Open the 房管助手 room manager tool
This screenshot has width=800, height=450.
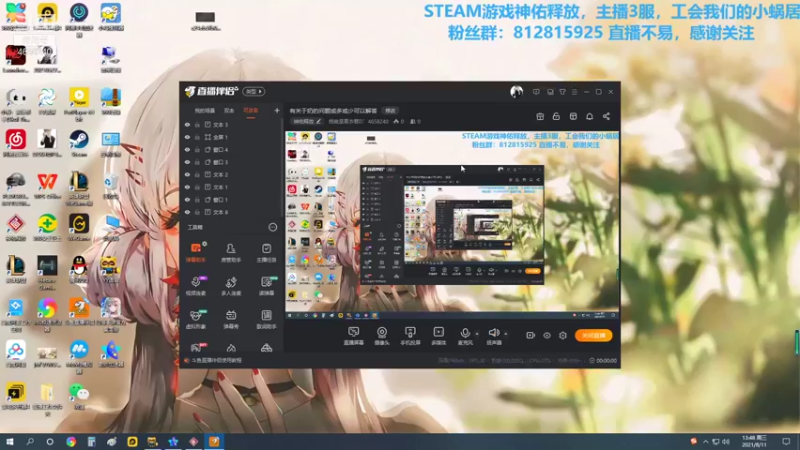(231, 253)
